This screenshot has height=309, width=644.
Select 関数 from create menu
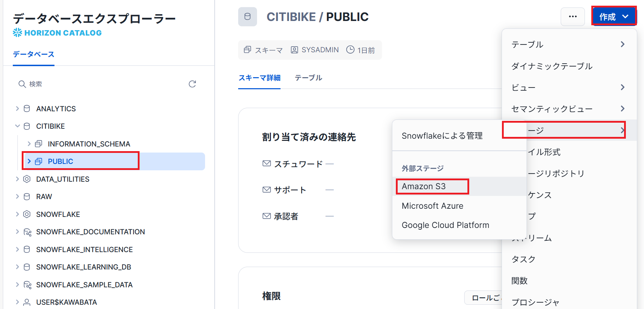pos(569,281)
